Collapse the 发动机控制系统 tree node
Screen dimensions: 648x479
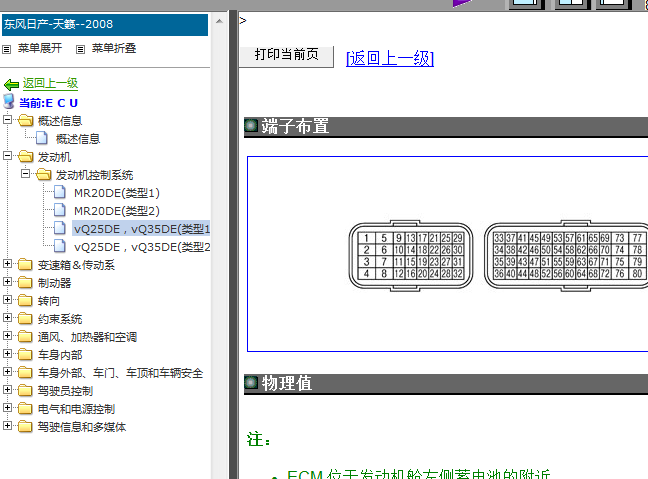[x=25, y=174]
